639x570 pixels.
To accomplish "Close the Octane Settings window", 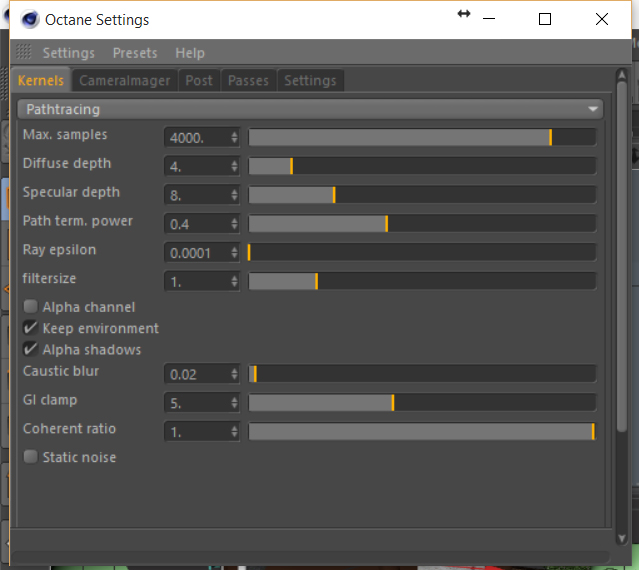I will tap(602, 19).
